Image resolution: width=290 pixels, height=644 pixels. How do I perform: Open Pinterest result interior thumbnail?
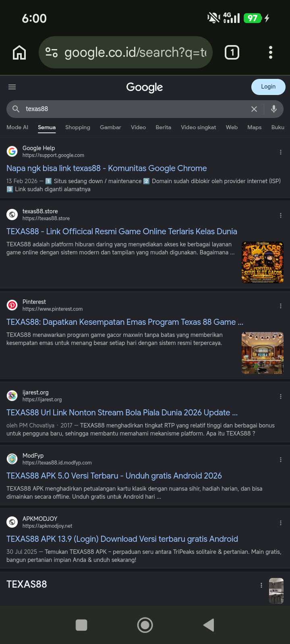(263, 353)
